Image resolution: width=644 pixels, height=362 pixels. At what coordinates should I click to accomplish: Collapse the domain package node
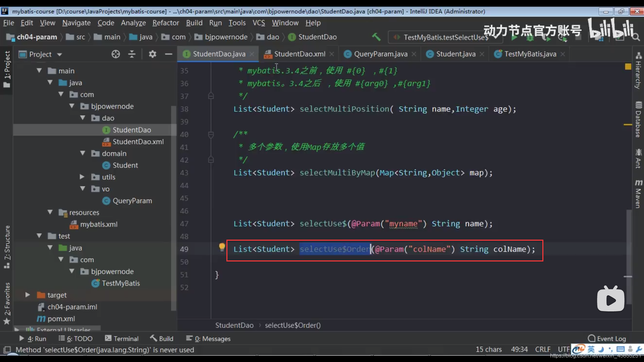point(83,153)
